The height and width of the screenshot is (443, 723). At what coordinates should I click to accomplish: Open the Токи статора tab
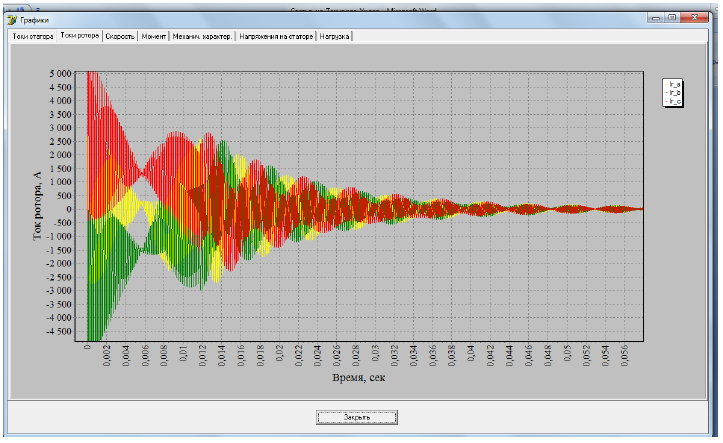pyautogui.click(x=32, y=35)
